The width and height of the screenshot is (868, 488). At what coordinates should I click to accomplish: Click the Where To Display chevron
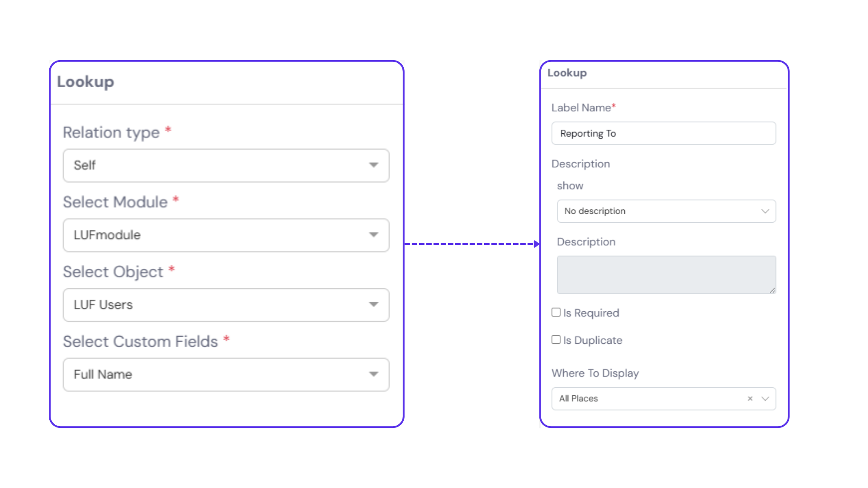coord(765,399)
